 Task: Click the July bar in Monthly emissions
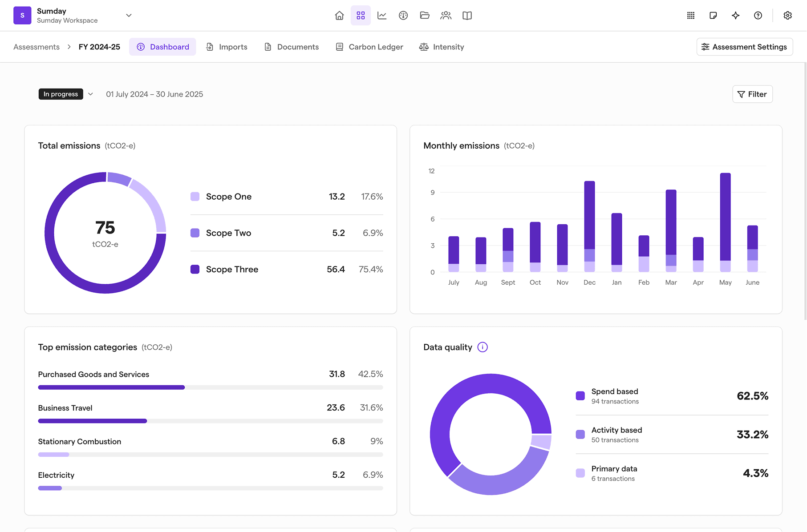click(x=454, y=254)
